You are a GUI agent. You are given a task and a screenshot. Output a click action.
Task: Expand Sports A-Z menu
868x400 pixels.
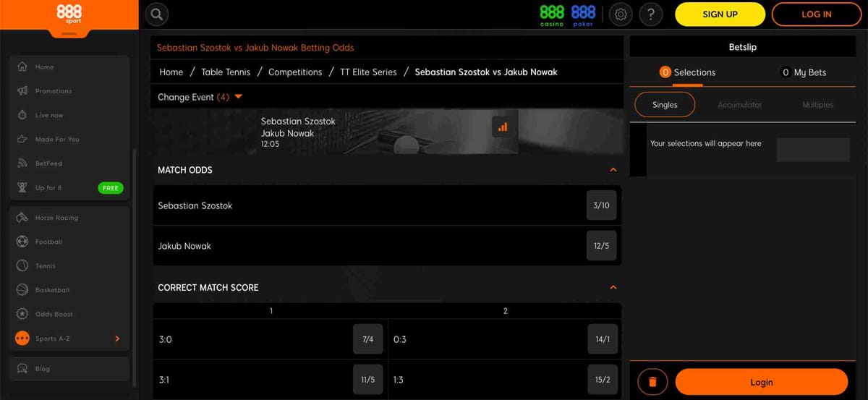(x=69, y=339)
